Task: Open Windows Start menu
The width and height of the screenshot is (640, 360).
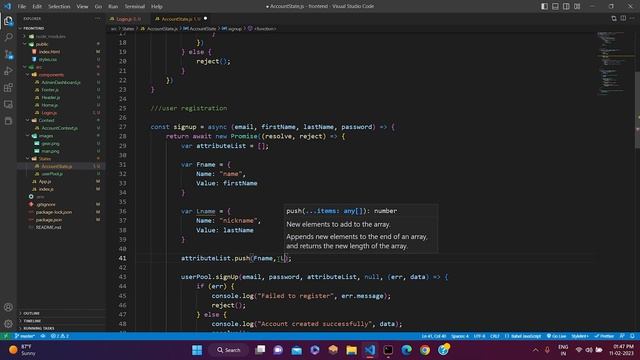Action: (197, 350)
